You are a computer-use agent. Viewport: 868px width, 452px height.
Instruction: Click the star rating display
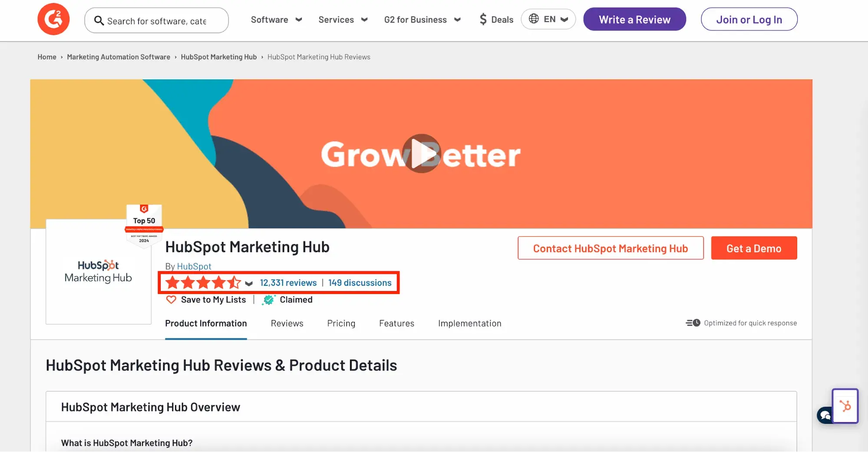coord(203,283)
